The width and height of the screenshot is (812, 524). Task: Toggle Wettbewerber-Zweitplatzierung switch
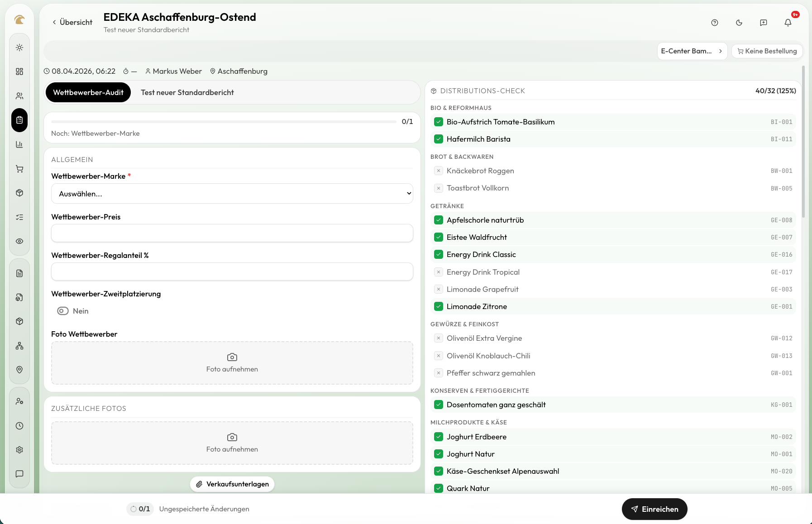tap(63, 311)
